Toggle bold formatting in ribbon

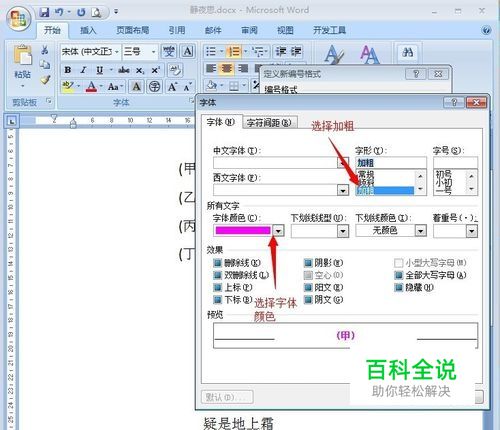click(x=68, y=70)
